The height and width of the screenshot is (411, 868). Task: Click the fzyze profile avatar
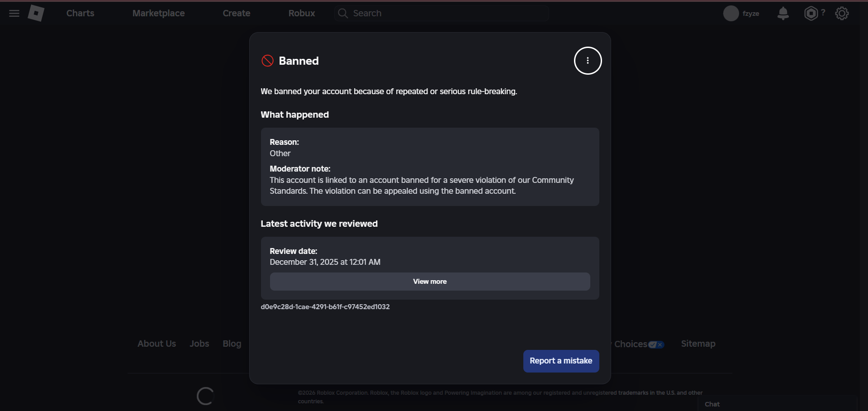point(731,14)
